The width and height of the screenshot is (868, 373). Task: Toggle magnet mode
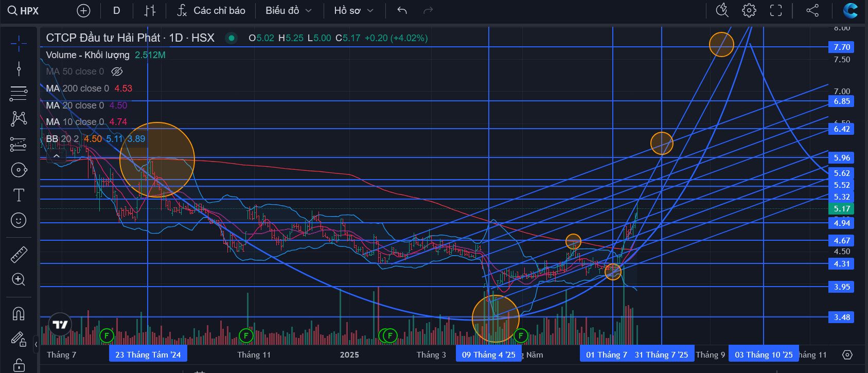pyautogui.click(x=19, y=313)
